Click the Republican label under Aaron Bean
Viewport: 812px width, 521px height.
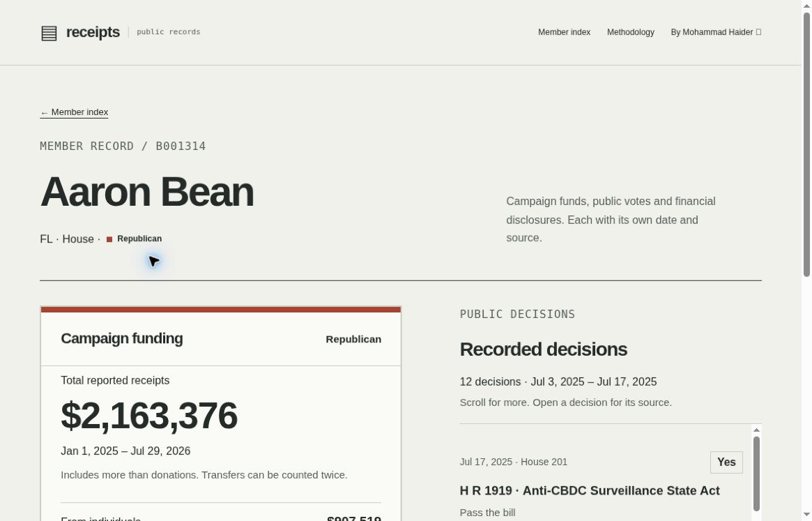(139, 239)
